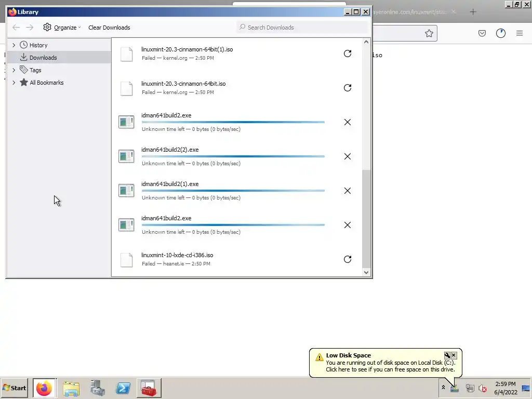Expand the History tree node

(x=14, y=45)
